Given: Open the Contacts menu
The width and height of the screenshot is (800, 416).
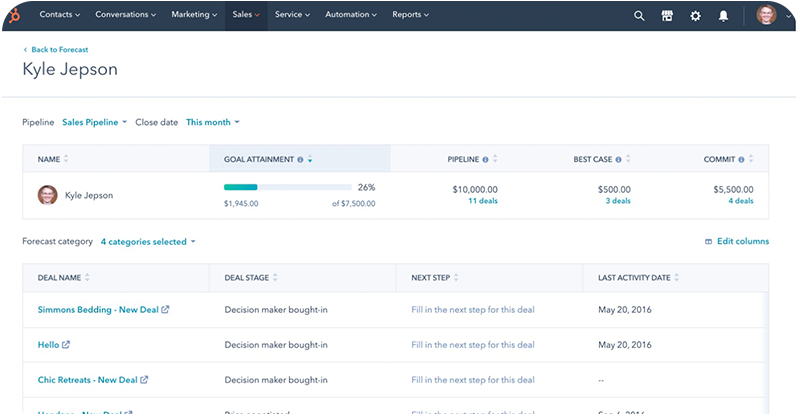Looking at the screenshot, I should point(60,15).
